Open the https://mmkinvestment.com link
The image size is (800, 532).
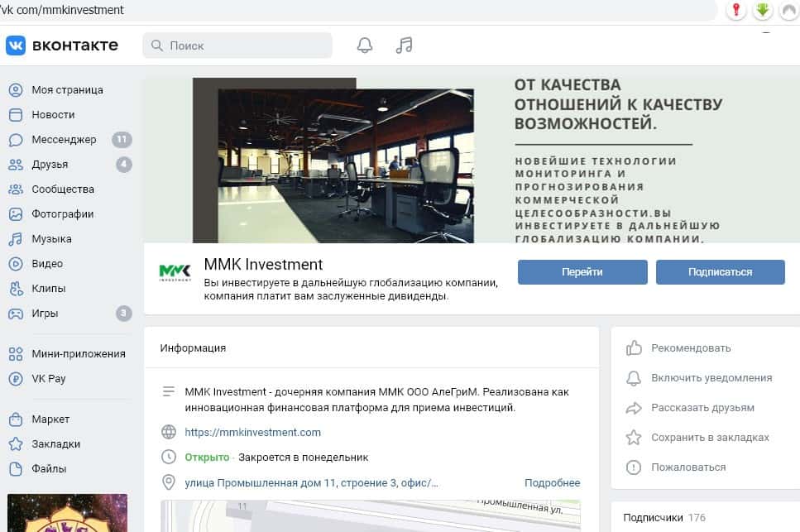coord(252,433)
